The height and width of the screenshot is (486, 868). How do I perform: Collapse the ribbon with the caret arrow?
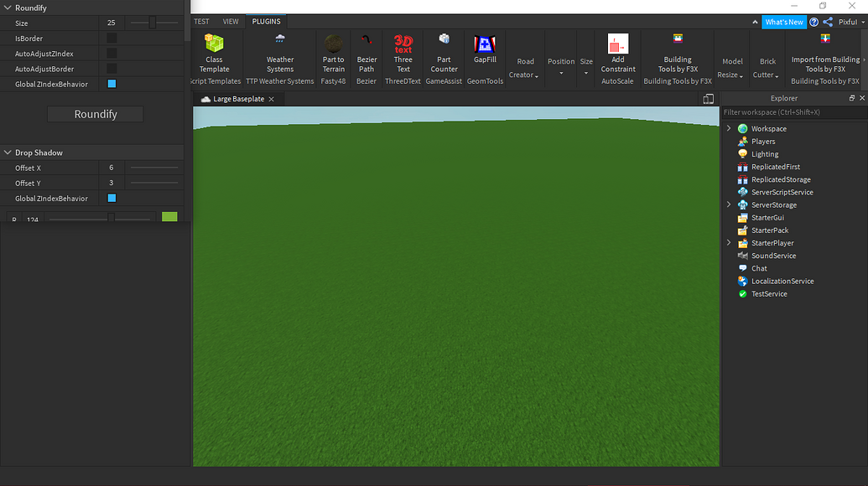(x=755, y=22)
